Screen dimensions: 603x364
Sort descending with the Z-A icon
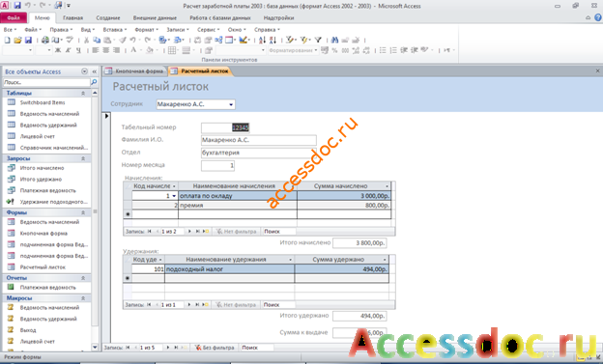click(x=273, y=40)
